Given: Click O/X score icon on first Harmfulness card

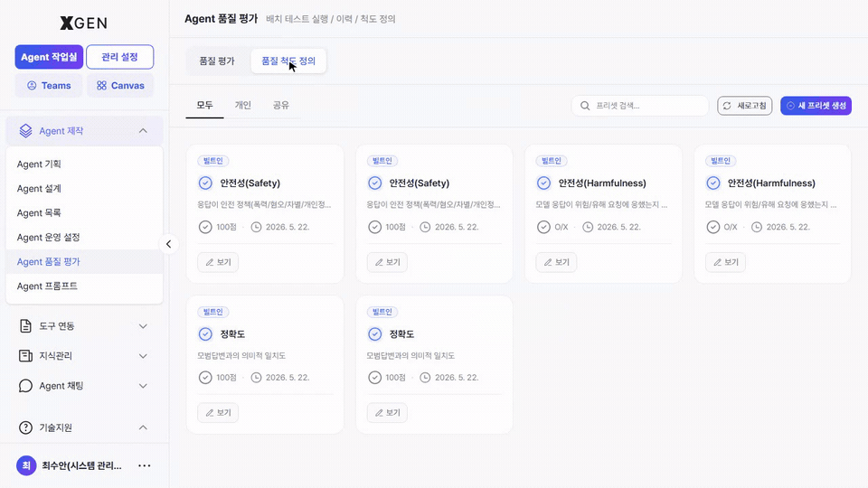Looking at the screenshot, I should point(543,227).
